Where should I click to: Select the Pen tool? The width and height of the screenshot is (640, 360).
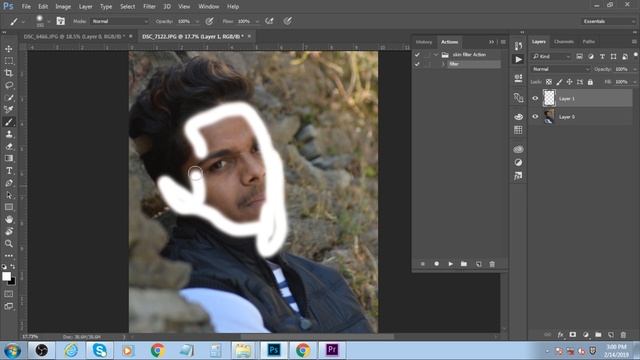tap(9, 183)
